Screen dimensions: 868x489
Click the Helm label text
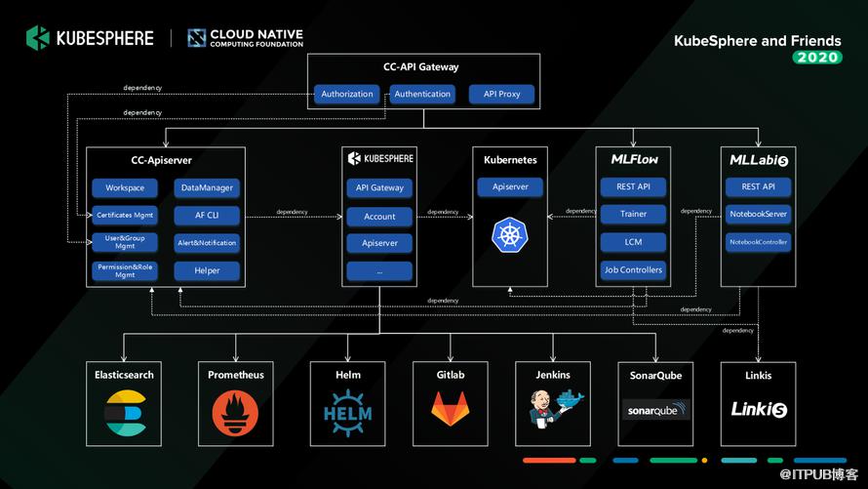click(x=348, y=375)
